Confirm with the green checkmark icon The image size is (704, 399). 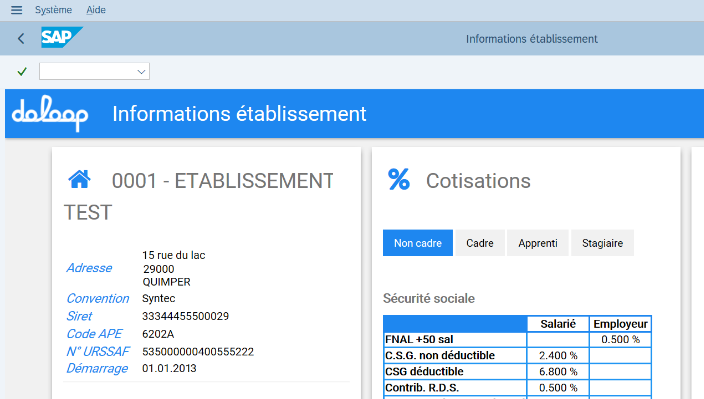tap(22, 71)
